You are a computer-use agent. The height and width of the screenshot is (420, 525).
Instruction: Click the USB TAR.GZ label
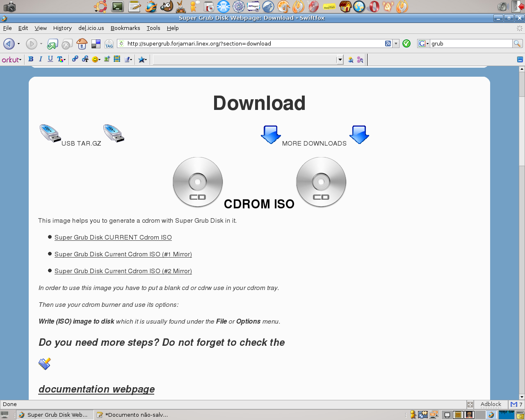(81, 144)
